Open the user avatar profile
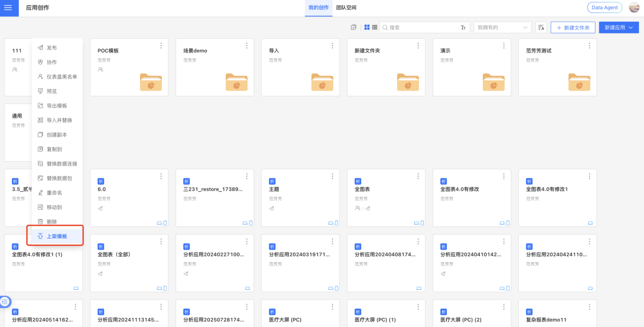The width and height of the screenshot is (644, 327). (x=634, y=8)
